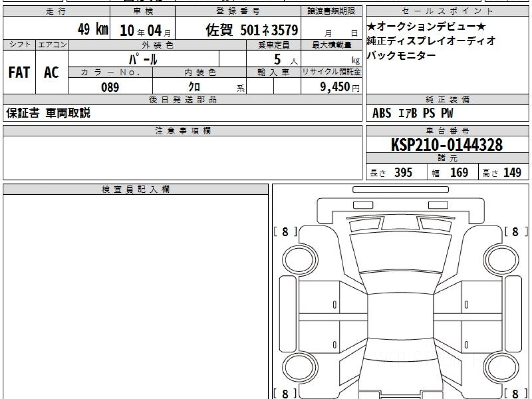Select the 走行 header cell
Image resolution: width=532 pixels, height=399 pixels.
pyautogui.click(x=56, y=12)
